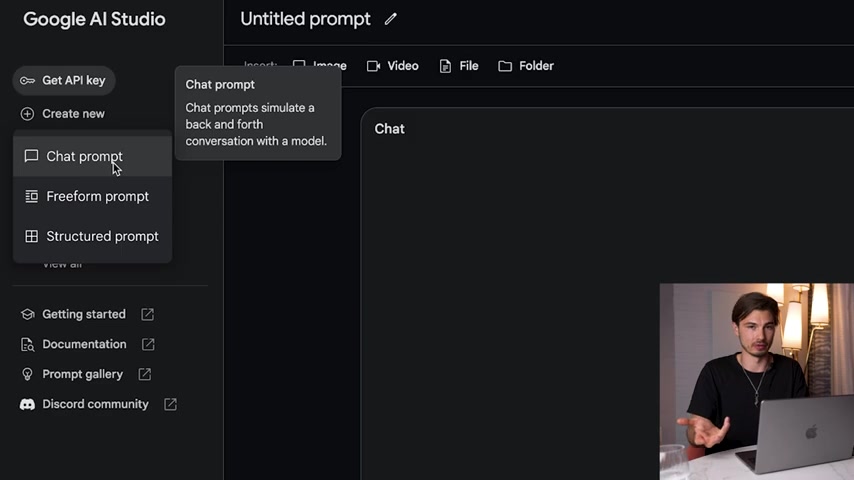Image resolution: width=854 pixels, height=480 pixels.
Task: Click the external-link icon beside Documentation
Action: 148,344
